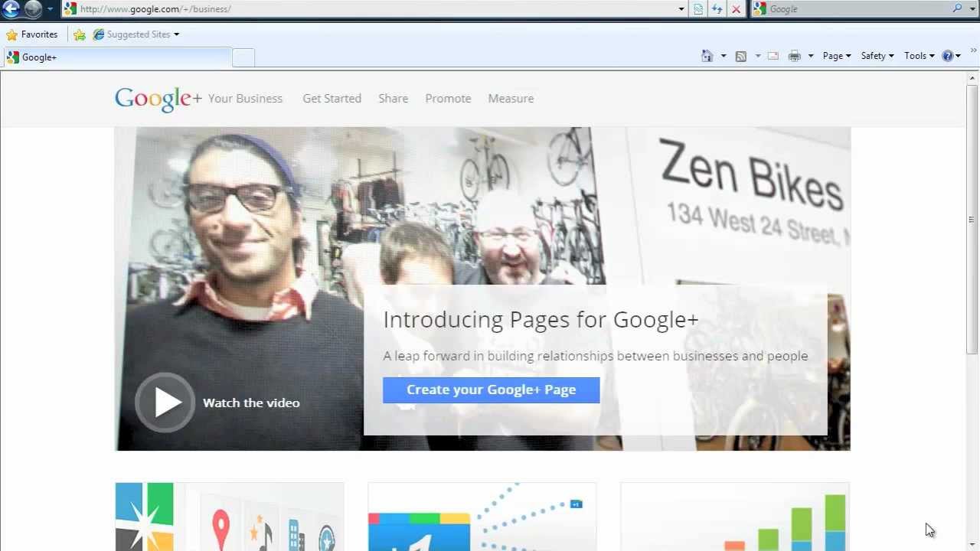Image resolution: width=980 pixels, height=551 pixels.
Task: Click the Google+ logo
Action: tap(158, 99)
